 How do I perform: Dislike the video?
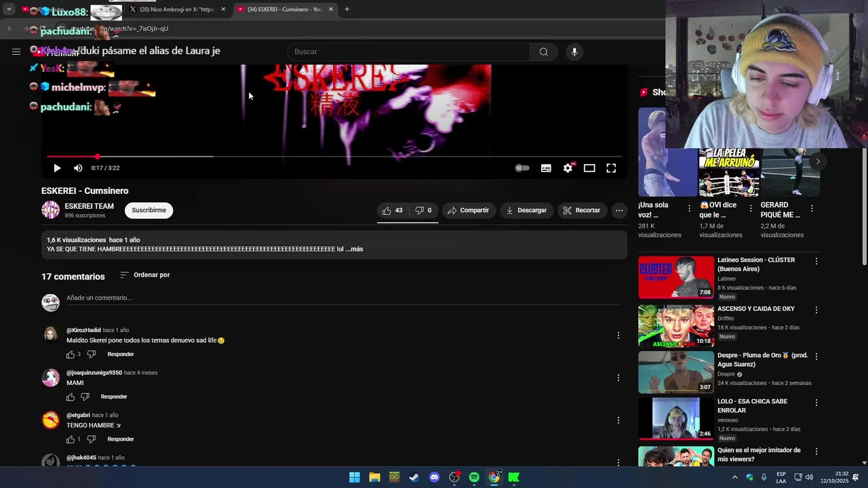point(424,211)
